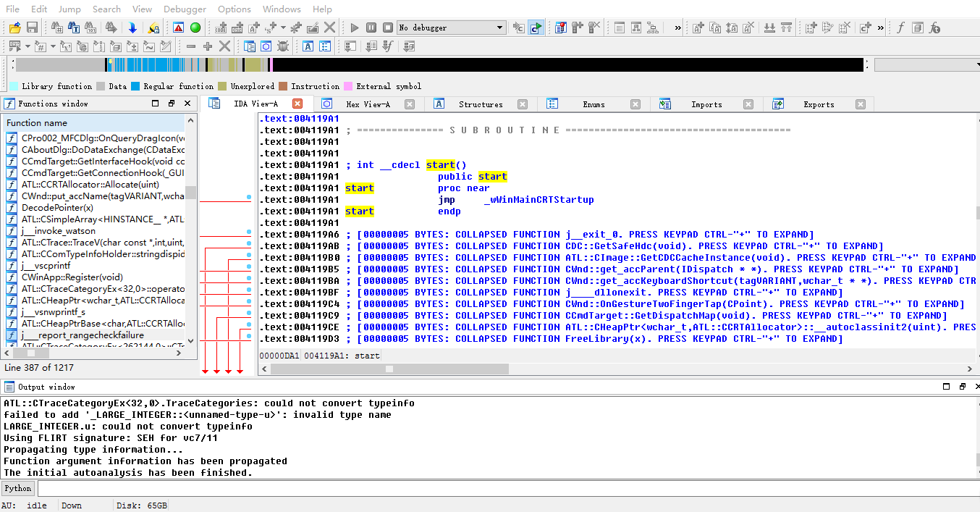Screen dimensions: 980x512
Task: Click the italic f functions icon
Action: 900,28
